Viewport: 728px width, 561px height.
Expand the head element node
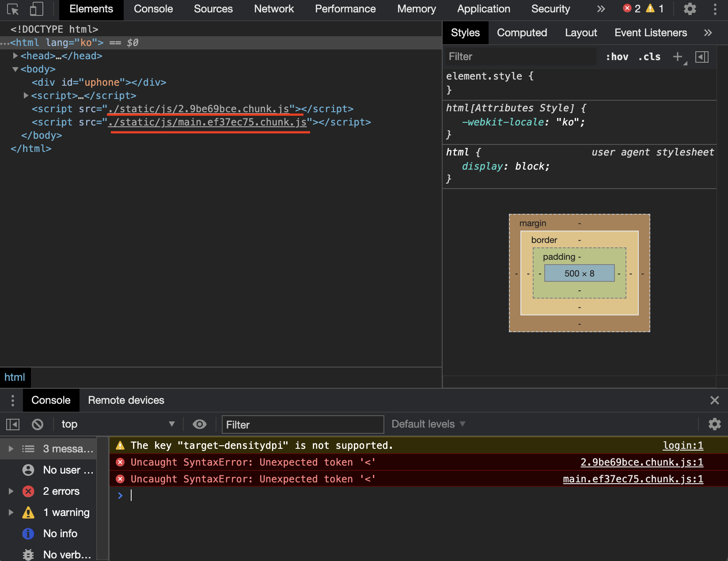click(15, 56)
